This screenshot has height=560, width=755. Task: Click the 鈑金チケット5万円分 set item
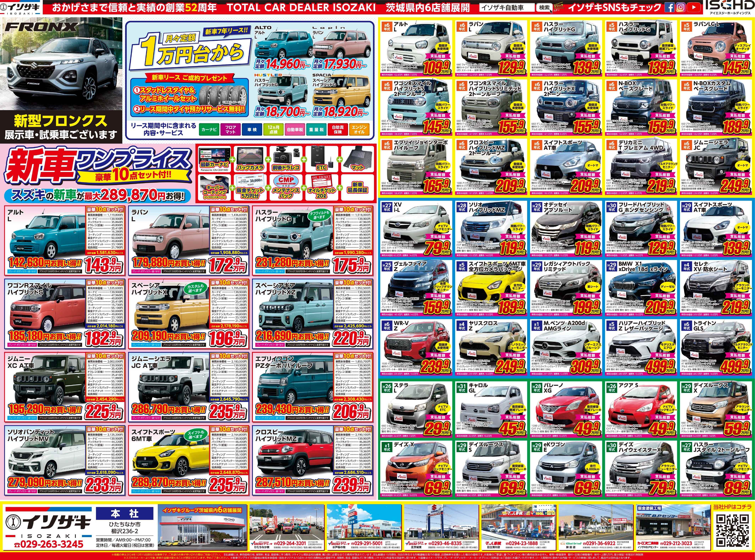point(250,187)
